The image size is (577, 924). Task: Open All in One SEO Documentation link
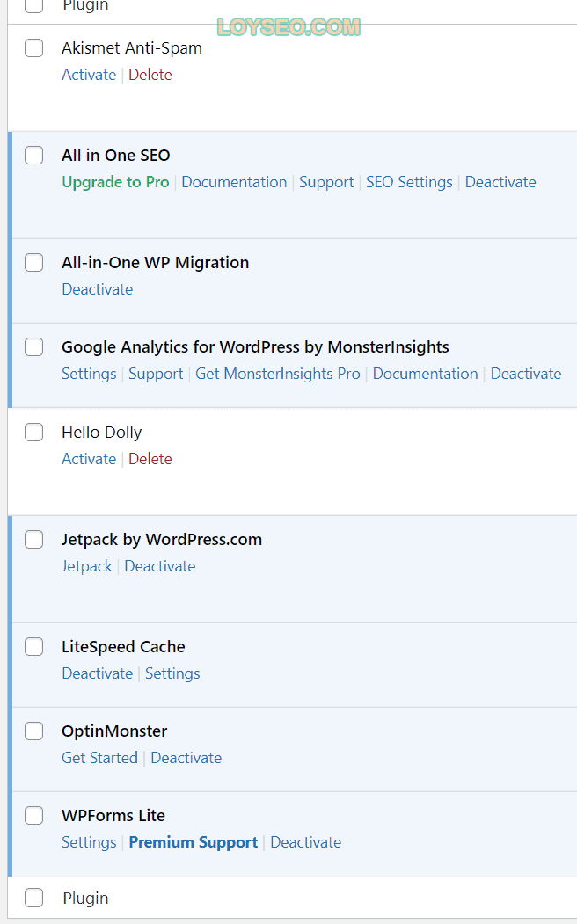coord(234,182)
